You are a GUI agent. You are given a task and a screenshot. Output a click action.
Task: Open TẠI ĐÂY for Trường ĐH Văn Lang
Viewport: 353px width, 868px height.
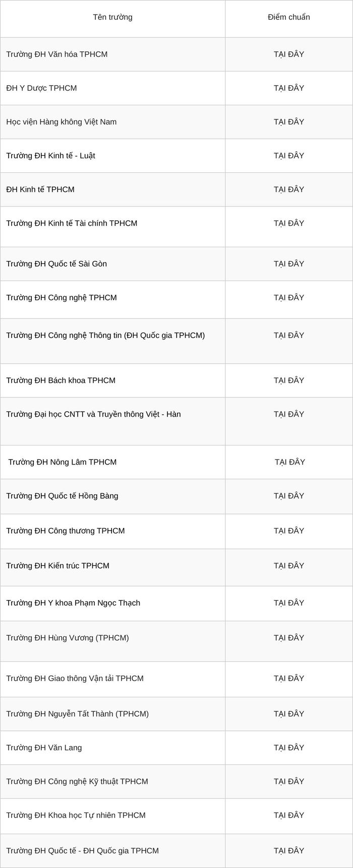(289, 748)
